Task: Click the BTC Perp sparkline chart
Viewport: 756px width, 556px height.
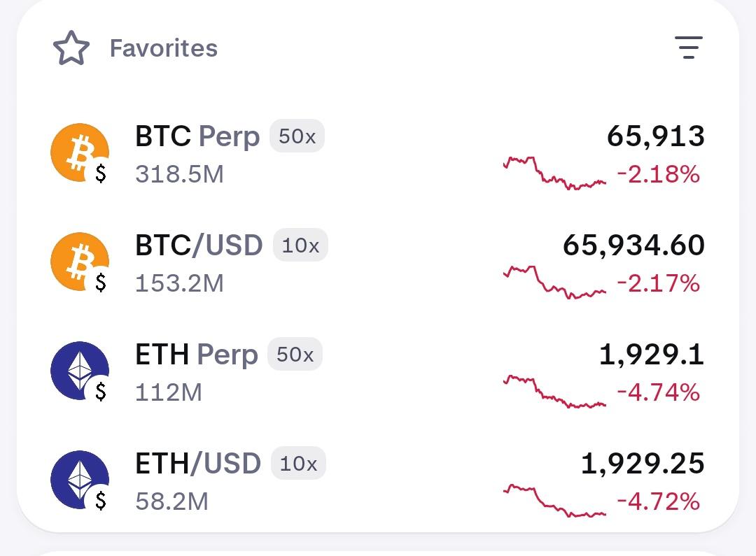Action: coord(554,173)
